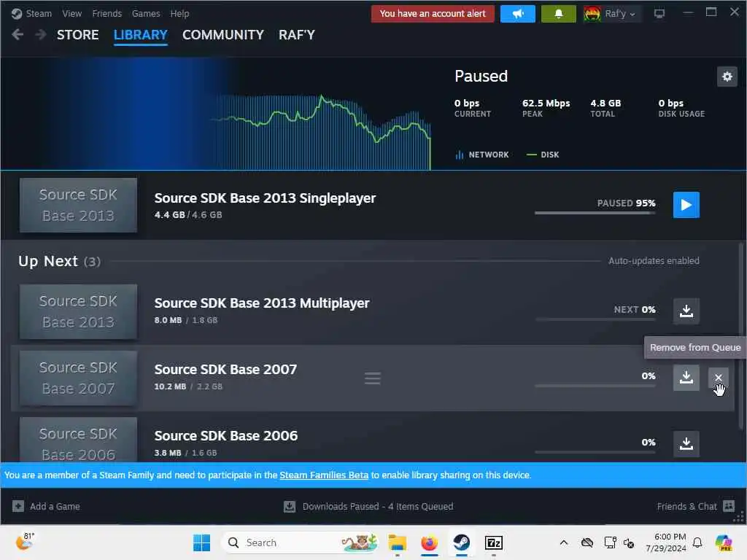Click the Source SDK Base 2006 title
747x560 pixels.
[x=226, y=436]
